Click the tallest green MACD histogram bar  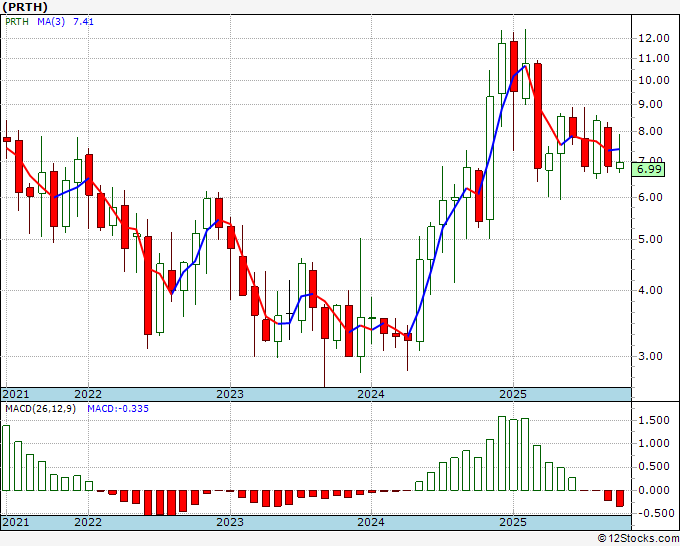[x=502, y=454]
